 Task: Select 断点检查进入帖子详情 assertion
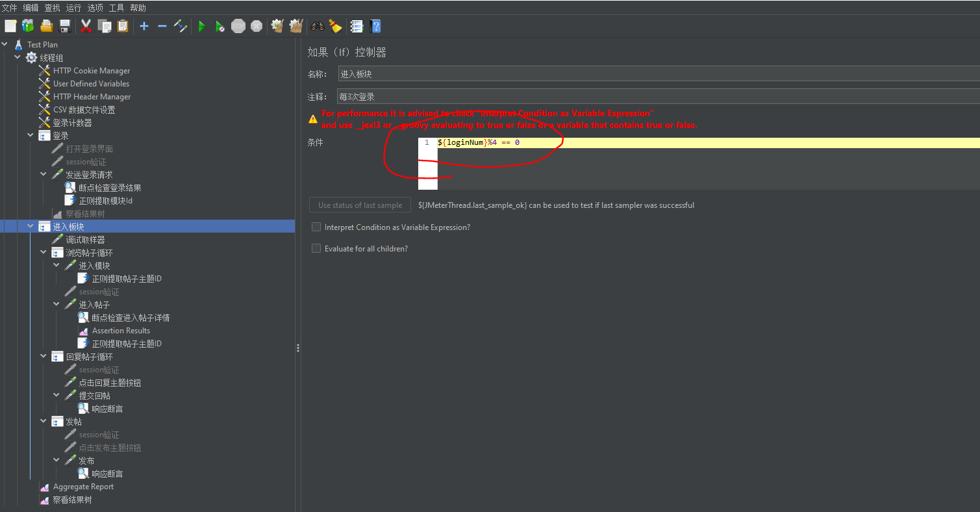click(x=131, y=318)
